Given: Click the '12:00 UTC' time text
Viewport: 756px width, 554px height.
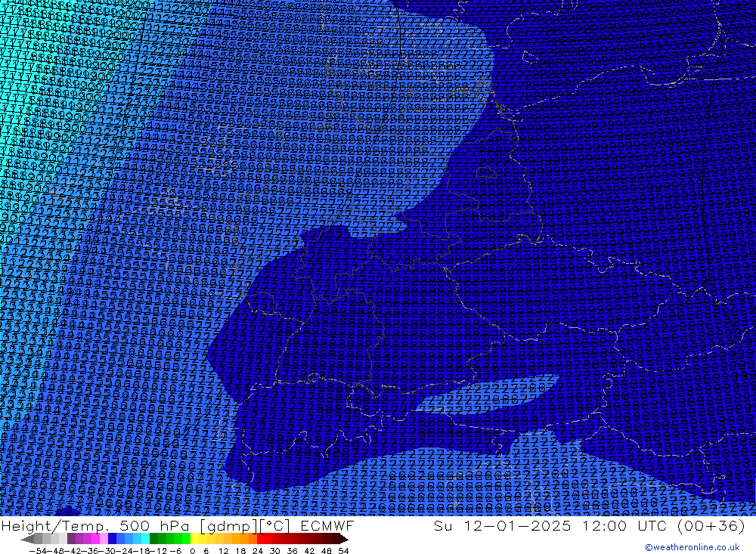Looking at the screenshot, I should tap(626, 525).
